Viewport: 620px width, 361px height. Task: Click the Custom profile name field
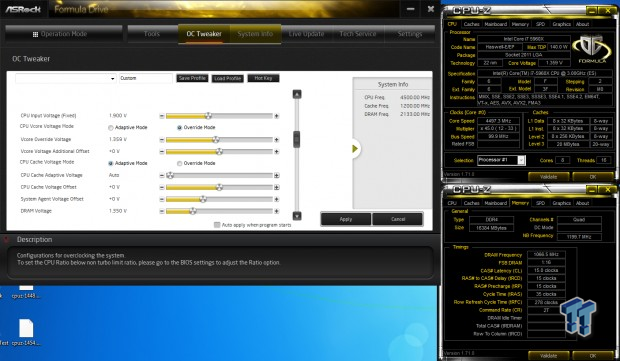pos(146,78)
